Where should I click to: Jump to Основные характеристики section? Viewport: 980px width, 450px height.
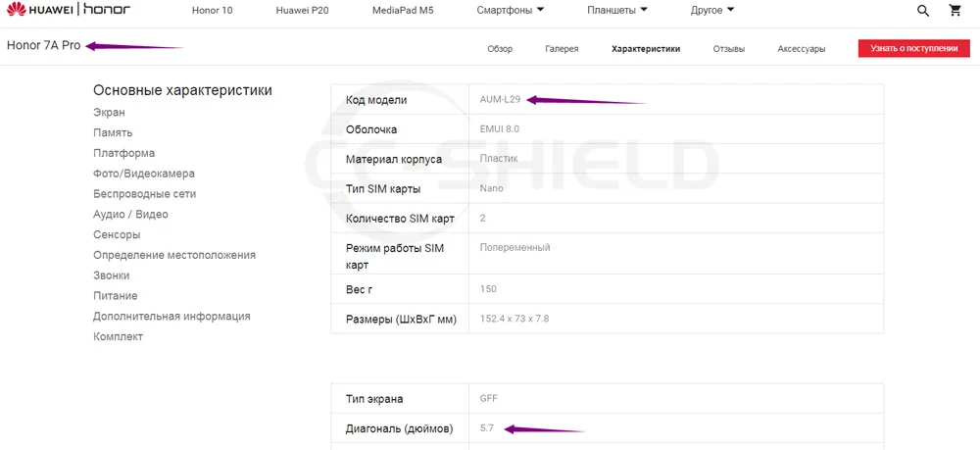click(182, 90)
